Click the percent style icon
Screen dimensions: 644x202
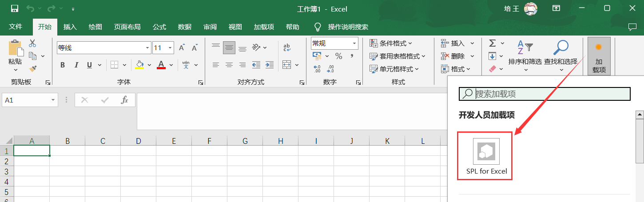coord(338,56)
